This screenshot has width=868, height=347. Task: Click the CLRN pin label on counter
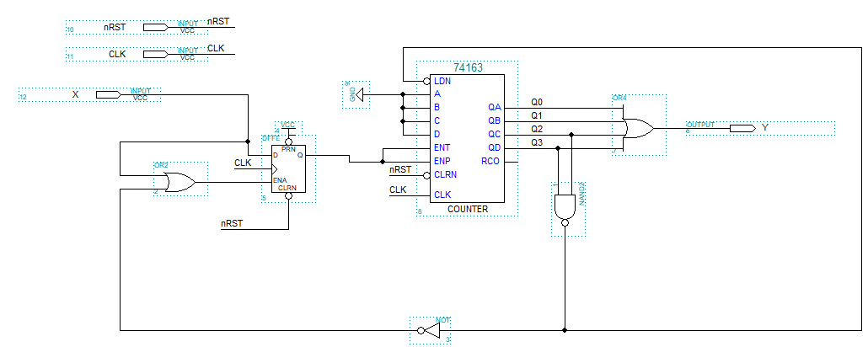(445, 175)
